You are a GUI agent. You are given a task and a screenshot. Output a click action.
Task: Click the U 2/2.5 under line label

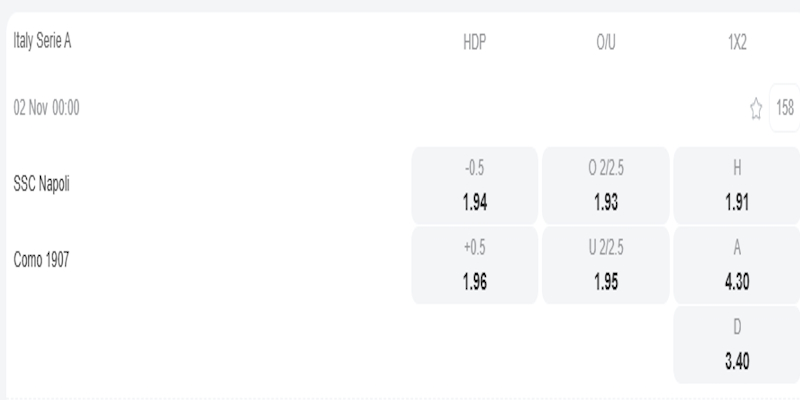pos(606,247)
